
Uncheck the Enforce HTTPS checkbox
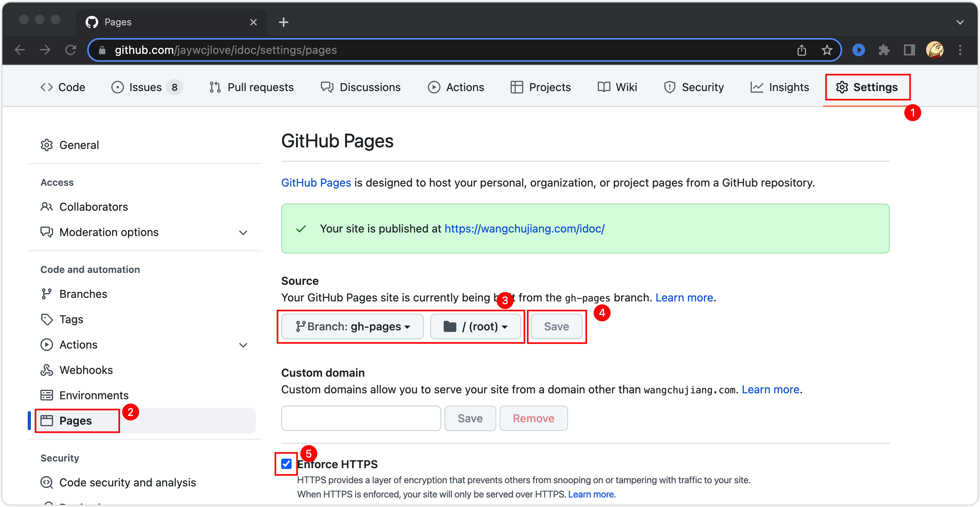286,464
